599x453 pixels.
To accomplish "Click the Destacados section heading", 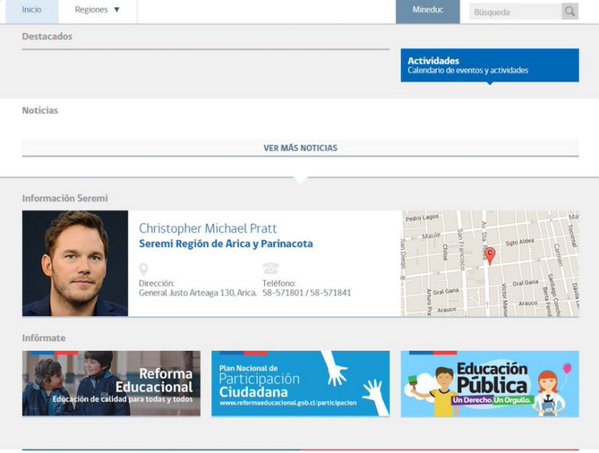I will (x=47, y=37).
